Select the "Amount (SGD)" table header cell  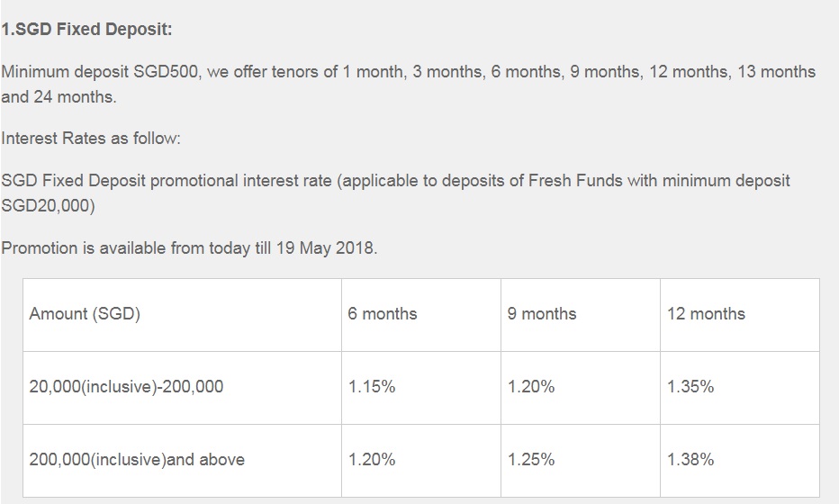85,314
